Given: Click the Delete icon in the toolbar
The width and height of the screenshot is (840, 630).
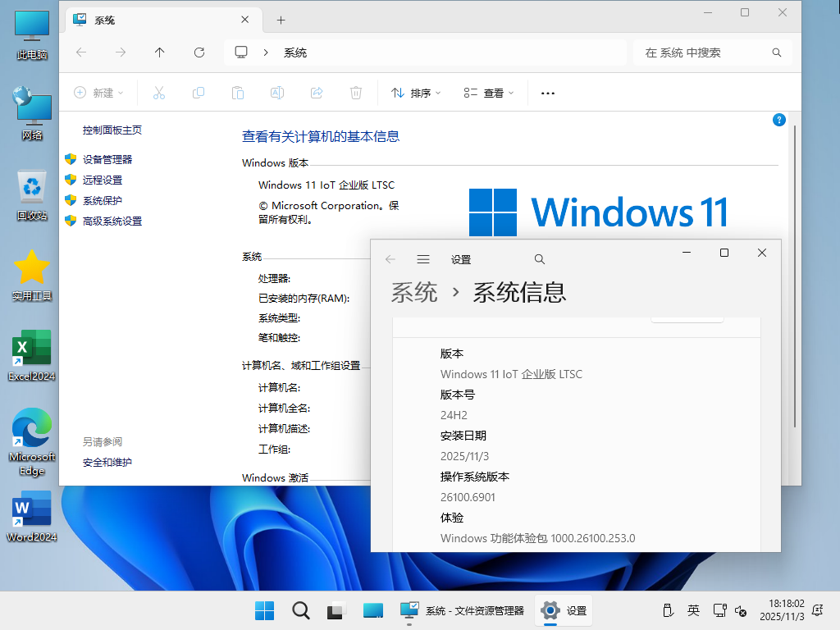Looking at the screenshot, I should pos(355,93).
